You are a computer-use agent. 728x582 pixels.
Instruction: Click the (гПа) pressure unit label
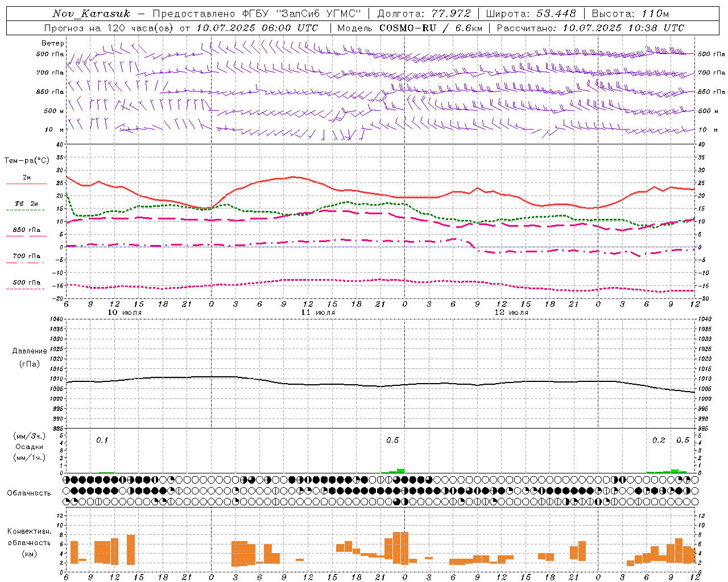29,364
